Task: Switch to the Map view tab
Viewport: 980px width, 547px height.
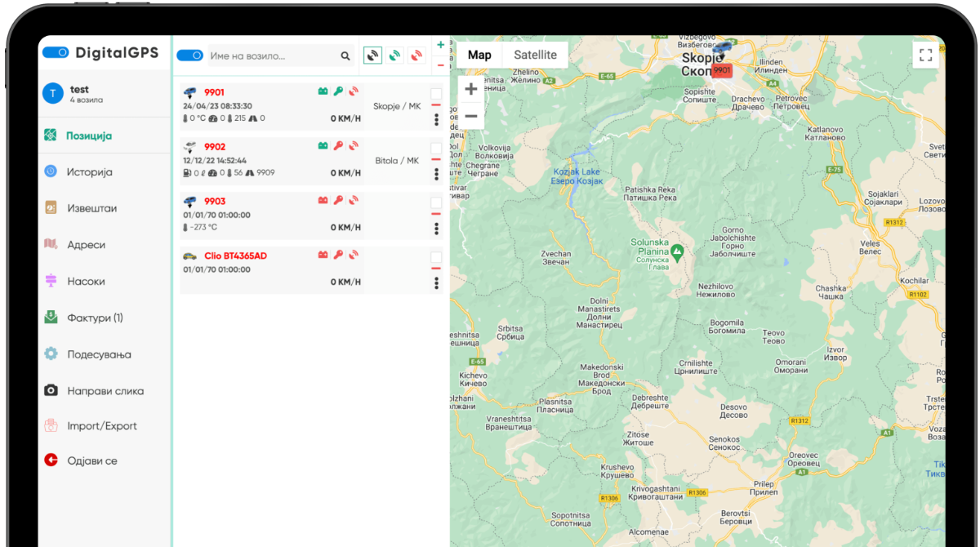Action: coord(479,55)
